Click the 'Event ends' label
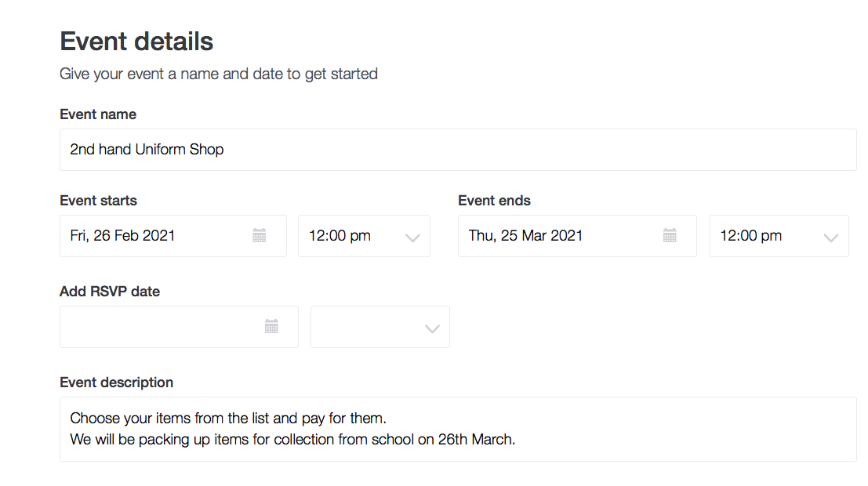Screen dimensions: 868x486 tap(494, 201)
